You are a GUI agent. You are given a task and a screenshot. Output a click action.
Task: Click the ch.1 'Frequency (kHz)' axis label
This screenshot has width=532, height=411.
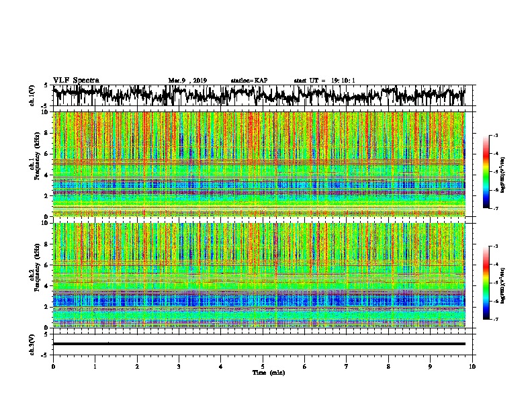[37, 156]
